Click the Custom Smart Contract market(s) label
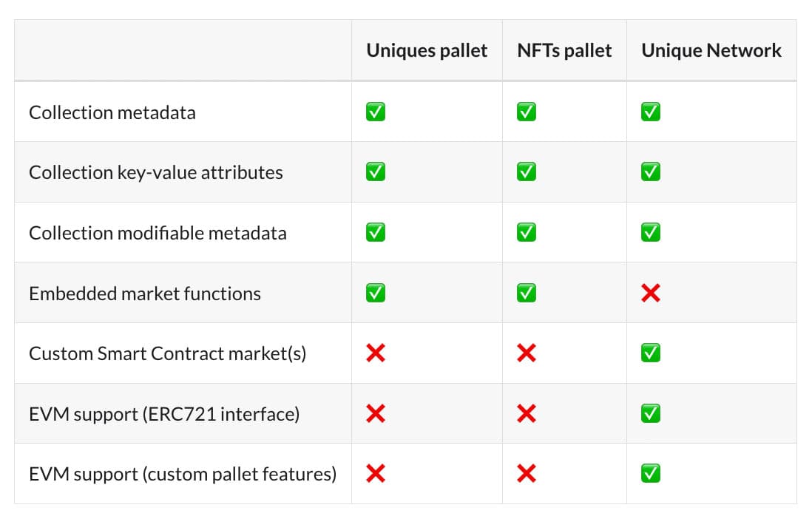The height and width of the screenshot is (519, 812). click(168, 354)
